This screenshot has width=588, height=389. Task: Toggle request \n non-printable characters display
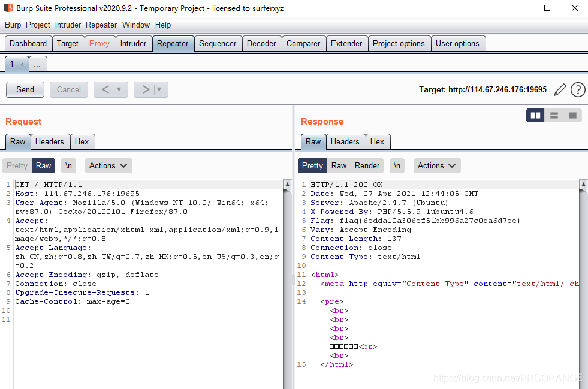coord(68,166)
